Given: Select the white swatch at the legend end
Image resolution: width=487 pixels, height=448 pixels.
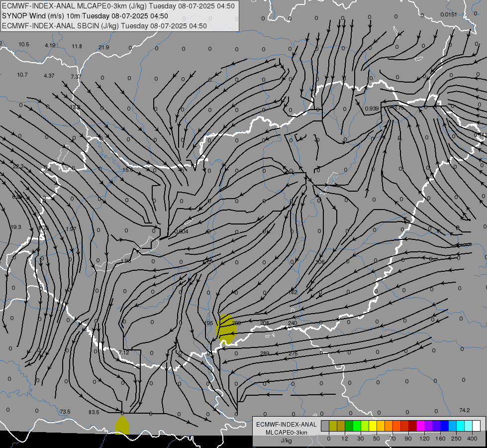Looking at the screenshot, I should [x=477, y=426].
